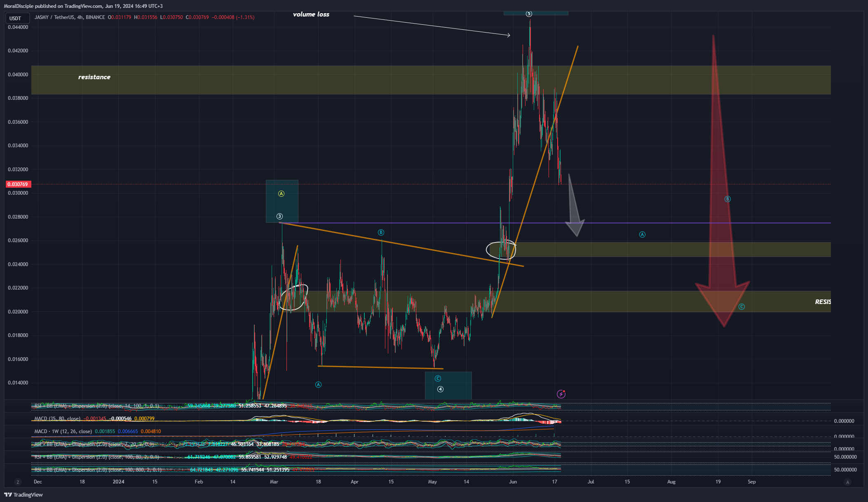This screenshot has width=868, height=502.
Task: Click the '2024' year label on the time axis
Action: [x=118, y=482]
